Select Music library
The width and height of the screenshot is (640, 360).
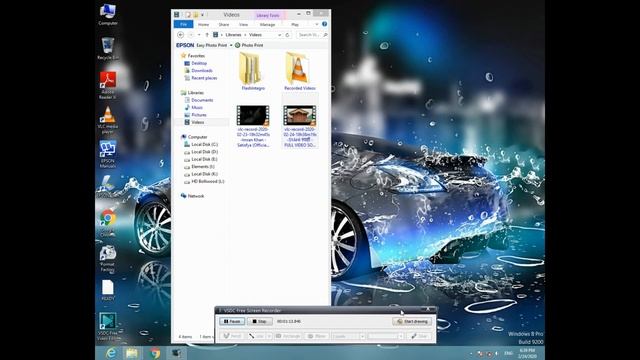coord(197,107)
